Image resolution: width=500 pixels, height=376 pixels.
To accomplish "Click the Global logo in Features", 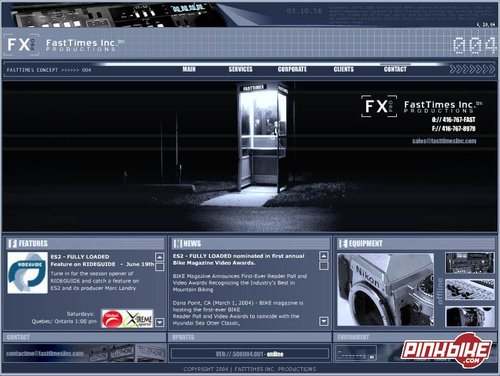I will 112,319.
